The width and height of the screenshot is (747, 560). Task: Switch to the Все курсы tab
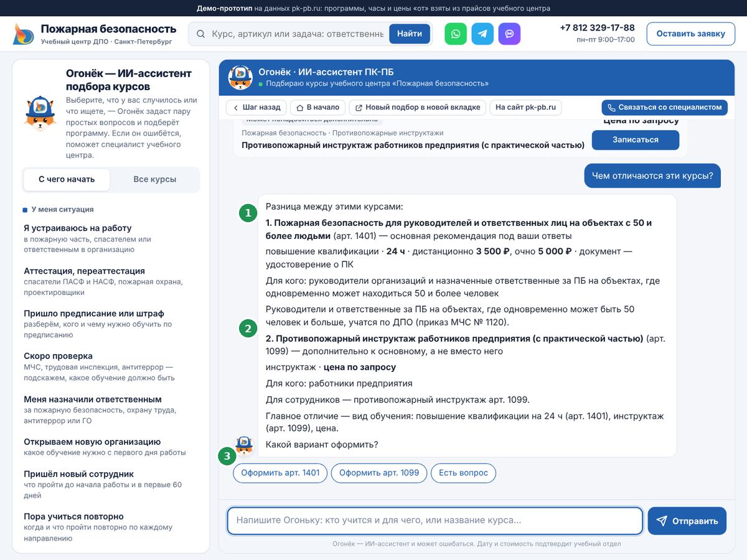pyautogui.click(x=154, y=179)
